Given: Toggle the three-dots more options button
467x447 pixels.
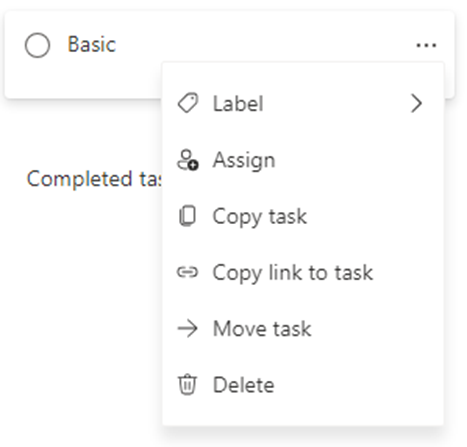Looking at the screenshot, I should 426,45.
